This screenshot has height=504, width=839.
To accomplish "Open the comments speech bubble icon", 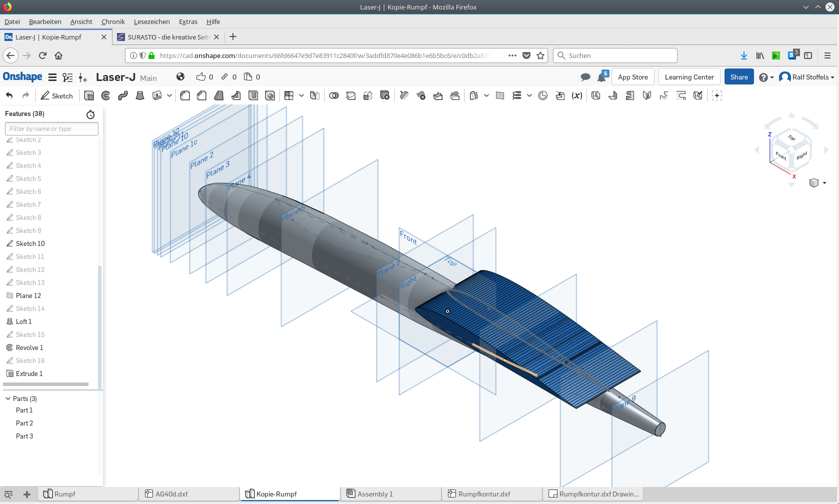I will tap(585, 77).
